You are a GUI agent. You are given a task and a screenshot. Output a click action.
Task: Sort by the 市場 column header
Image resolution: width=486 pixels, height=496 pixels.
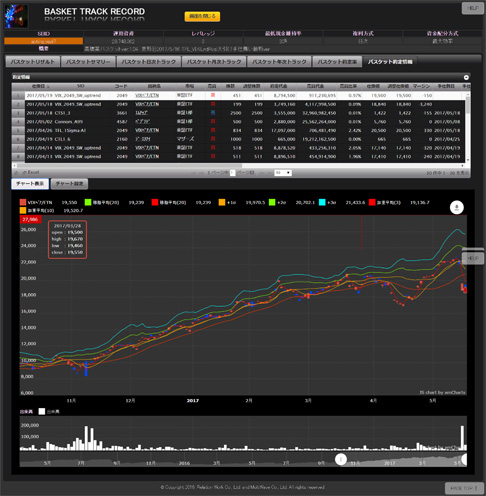point(189,86)
